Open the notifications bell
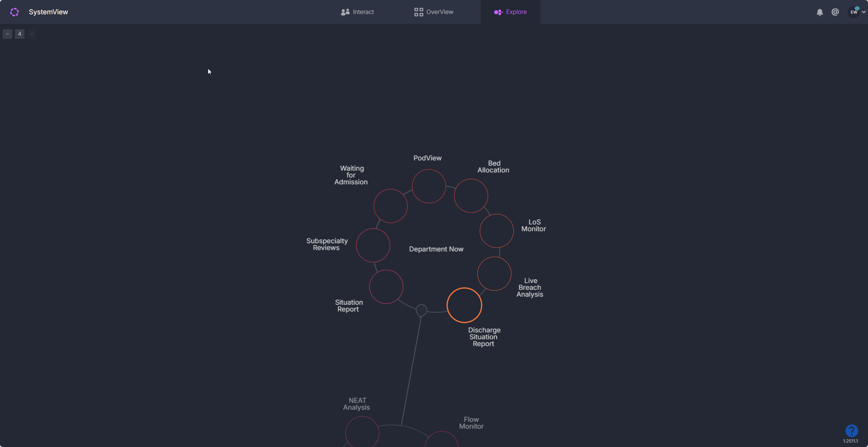Screen dimensions: 868x447 pyautogui.click(x=820, y=12)
